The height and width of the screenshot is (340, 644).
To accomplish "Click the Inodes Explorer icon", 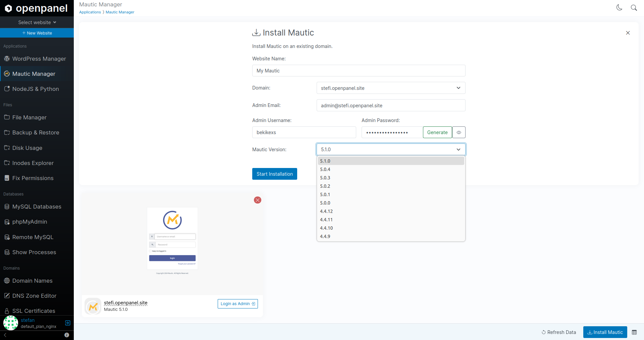I will click(7, 163).
